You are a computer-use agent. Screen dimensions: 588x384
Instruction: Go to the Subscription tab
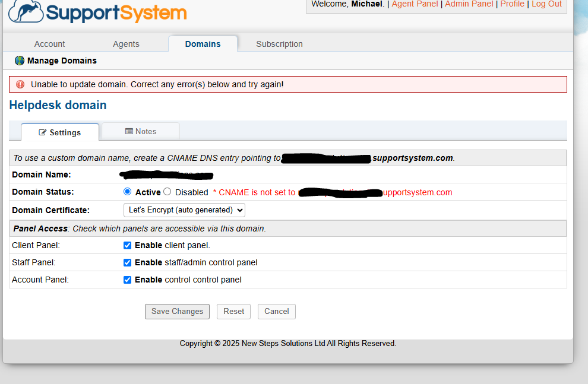click(x=279, y=44)
